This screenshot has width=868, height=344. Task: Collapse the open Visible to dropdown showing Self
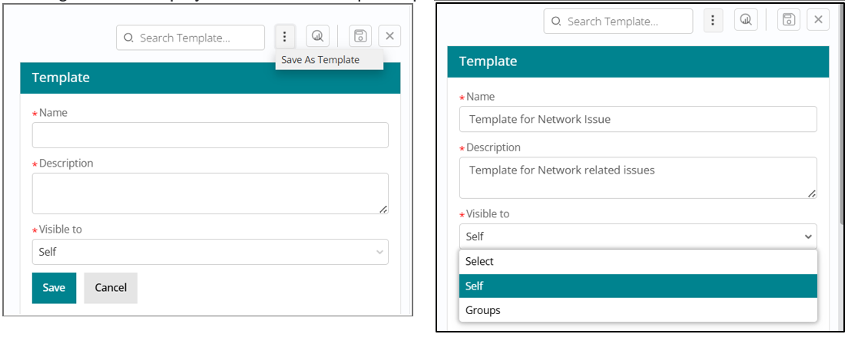pos(638,237)
